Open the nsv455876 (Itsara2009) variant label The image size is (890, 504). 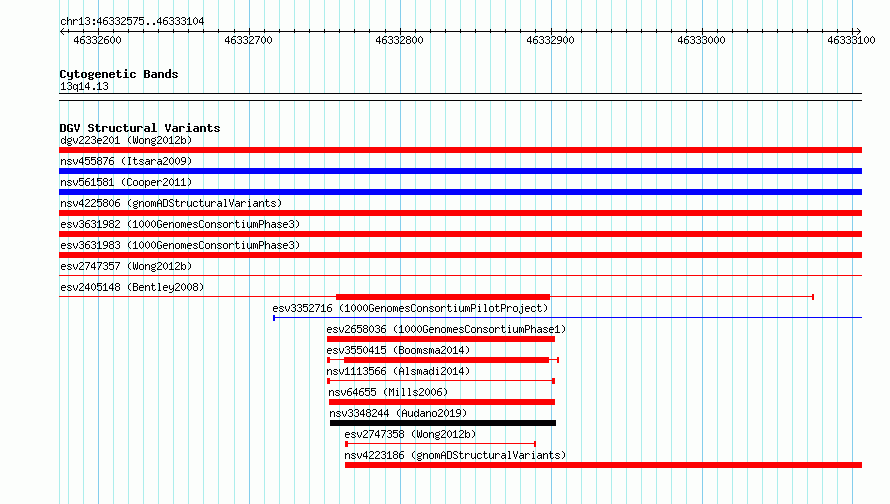pos(126,161)
